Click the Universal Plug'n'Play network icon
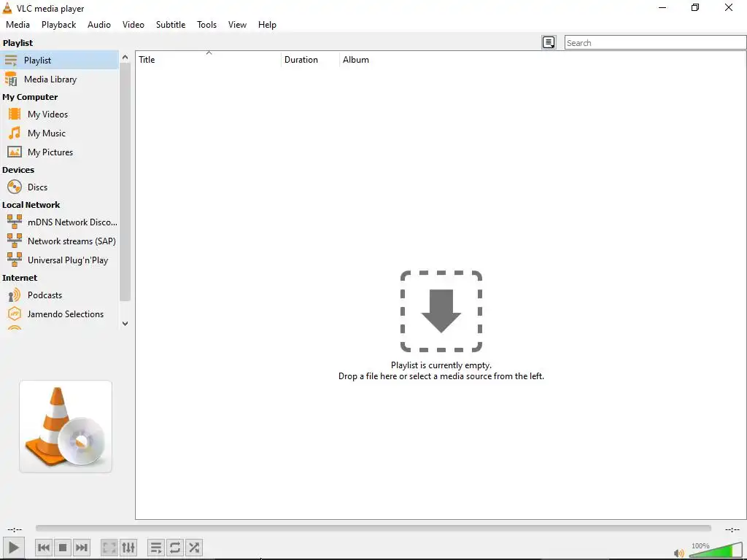The height and width of the screenshot is (560, 747). pos(15,260)
